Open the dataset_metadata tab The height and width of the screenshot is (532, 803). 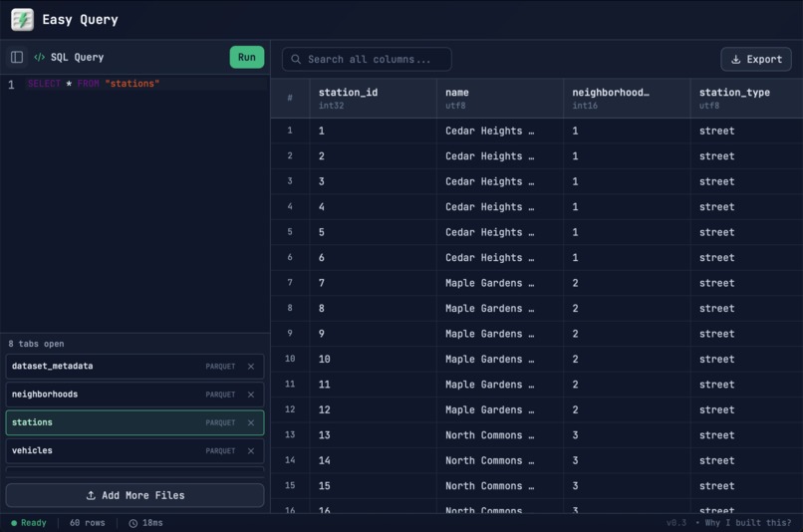point(134,366)
